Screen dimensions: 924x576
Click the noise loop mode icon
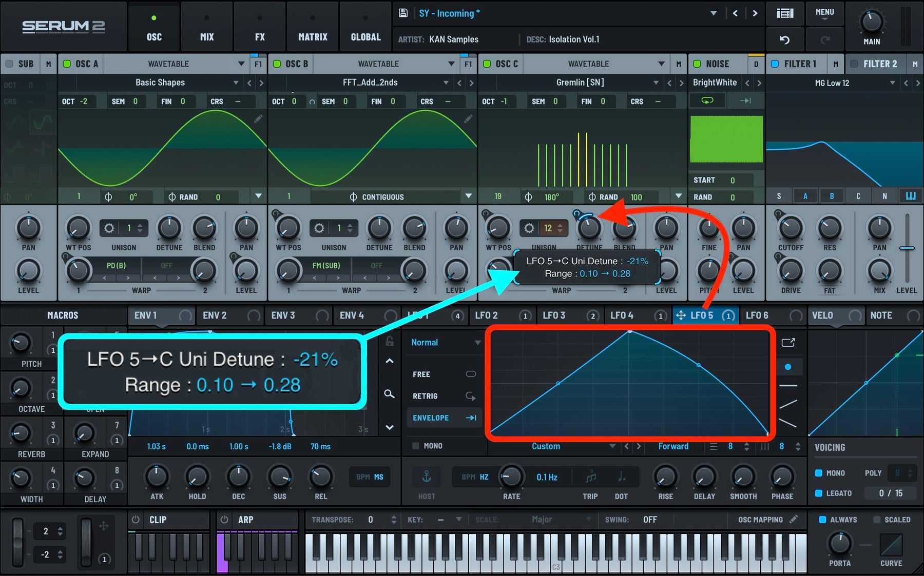pyautogui.click(x=707, y=101)
